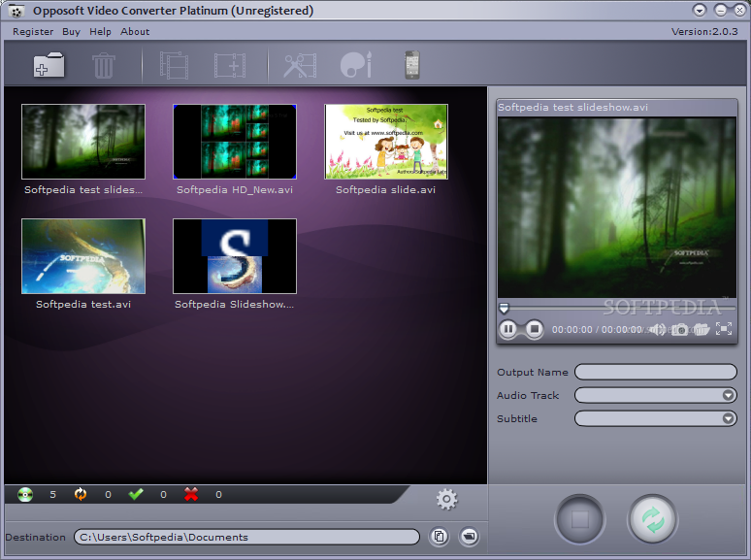
Task: Click the round stop conversion button
Action: click(x=580, y=519)
